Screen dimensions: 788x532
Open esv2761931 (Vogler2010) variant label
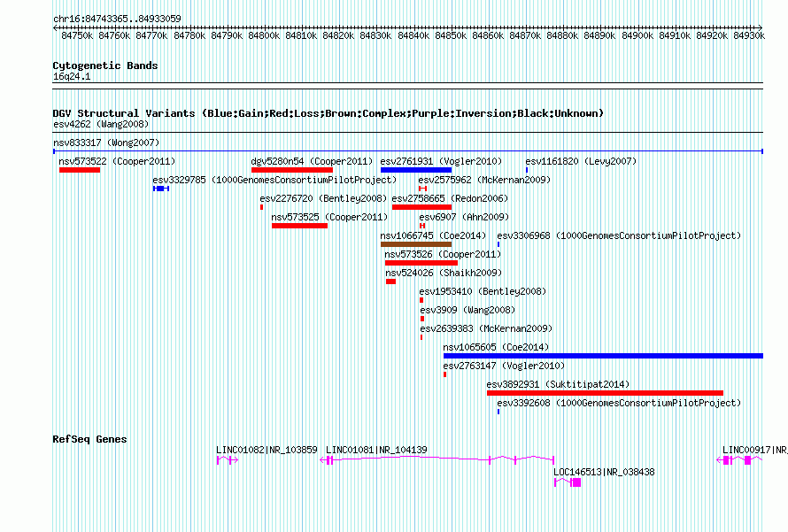click(x=441, y=161)
